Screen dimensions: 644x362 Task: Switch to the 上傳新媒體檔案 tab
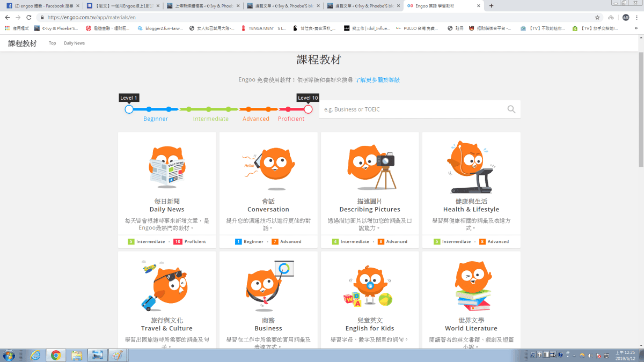click(x=203, y=6)
